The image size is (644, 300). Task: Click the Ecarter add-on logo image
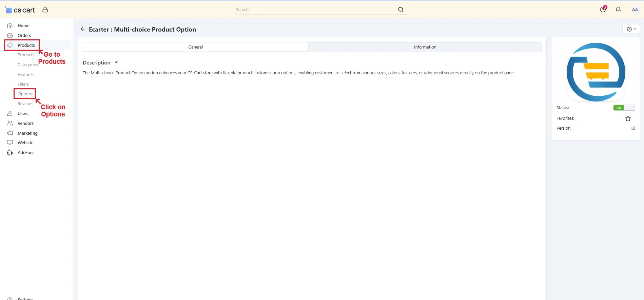(596, 72)
